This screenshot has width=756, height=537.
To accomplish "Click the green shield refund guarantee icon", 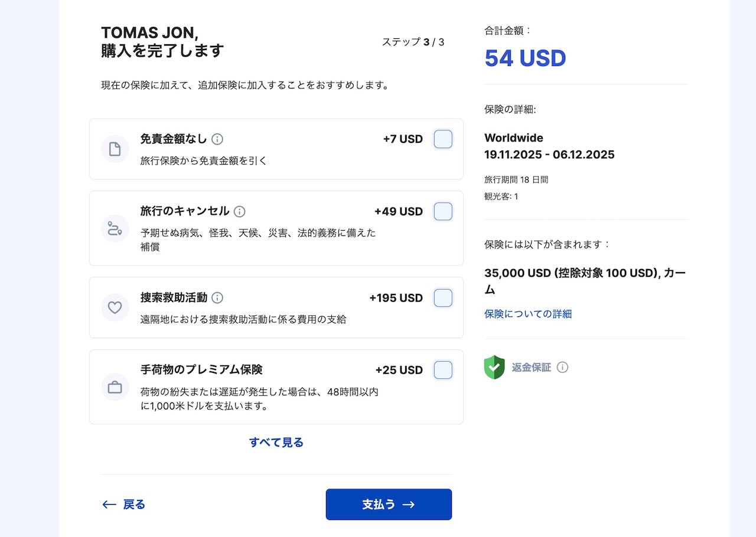I will click(494, 367).
